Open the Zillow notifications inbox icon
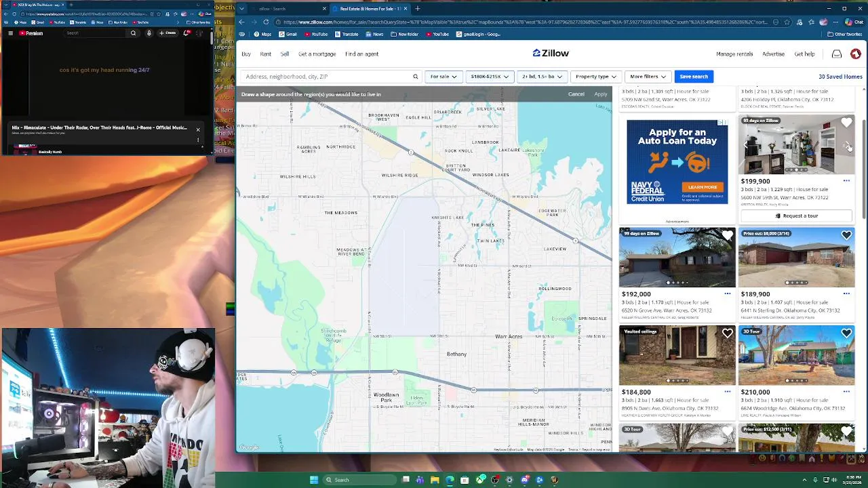The height and width of the screenshot is (488, 868). point(837,54)
